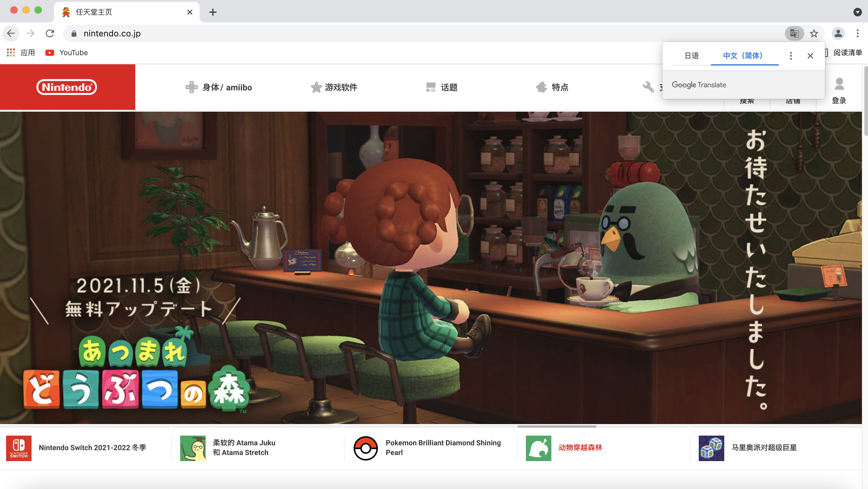Click the Pokeball icon for Pokemon Brilliant Diamond

(365, 448)
